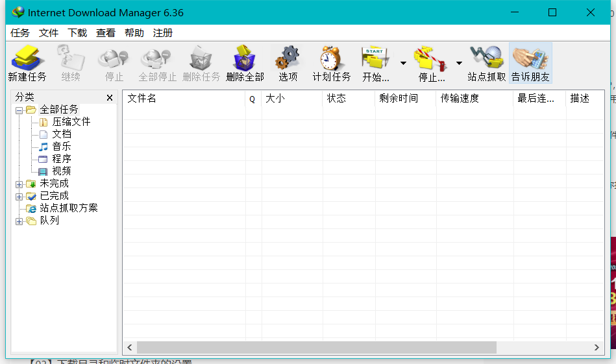Launch 站点抓取 site grabber icon

tap(487, 63)
